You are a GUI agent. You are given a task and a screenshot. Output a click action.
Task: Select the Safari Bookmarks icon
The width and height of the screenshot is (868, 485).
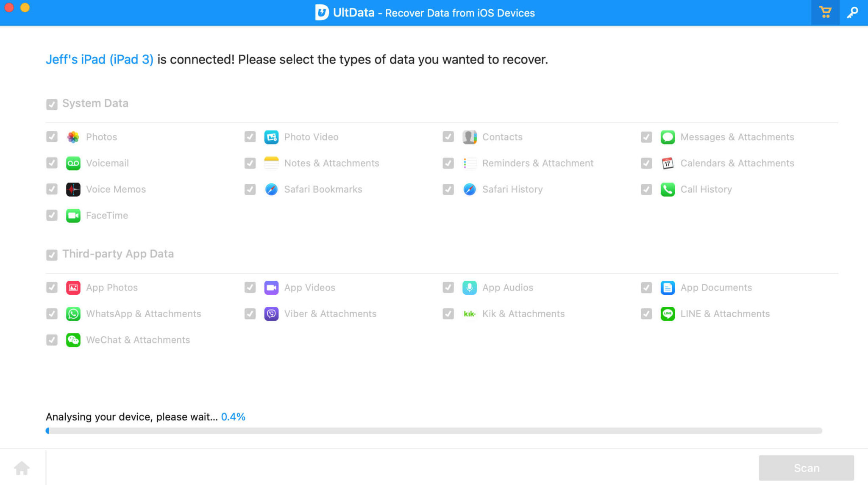[x=271, y=189]
